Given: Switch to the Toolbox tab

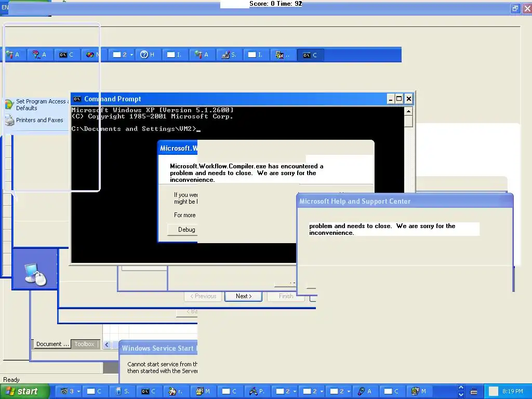Looking at the screenshot, I should point(84,344).
